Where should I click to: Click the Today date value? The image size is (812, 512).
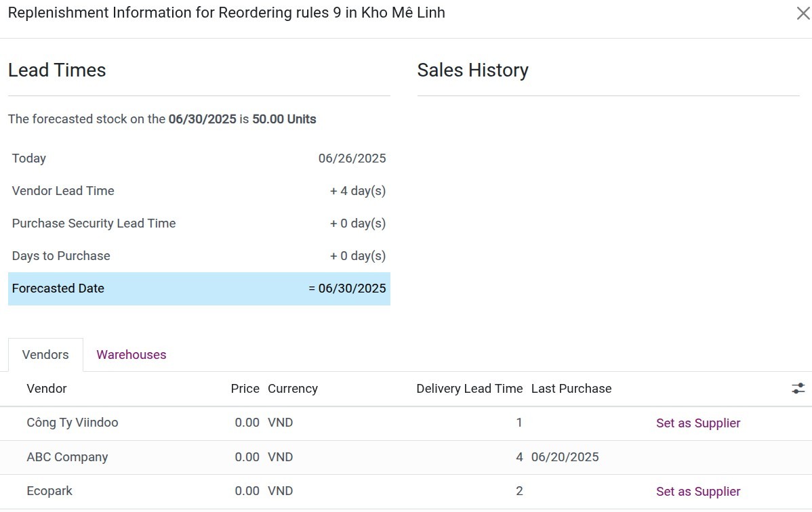click(352, 158)
